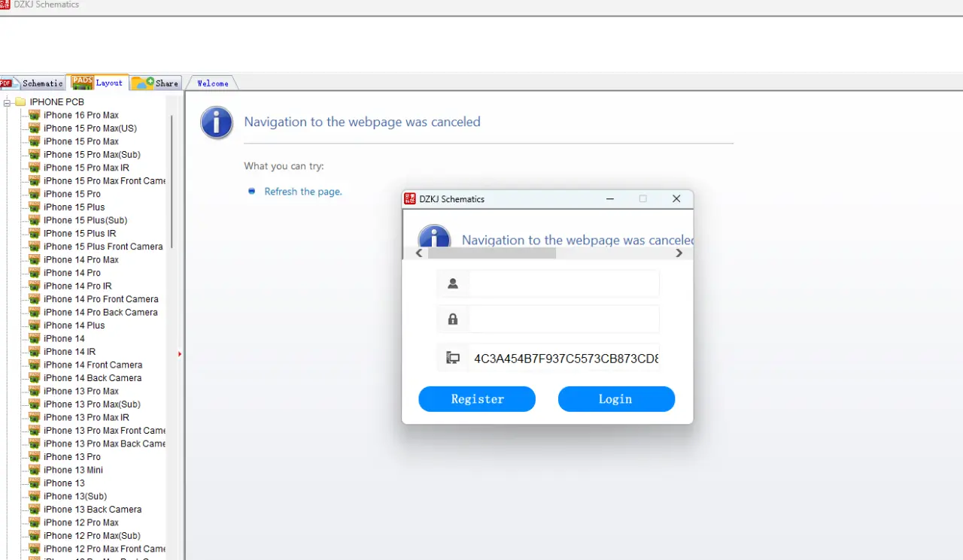Click the iPhone 13 Mini board icon
This screenshot has width=963, height=560.
coord(34,471)
